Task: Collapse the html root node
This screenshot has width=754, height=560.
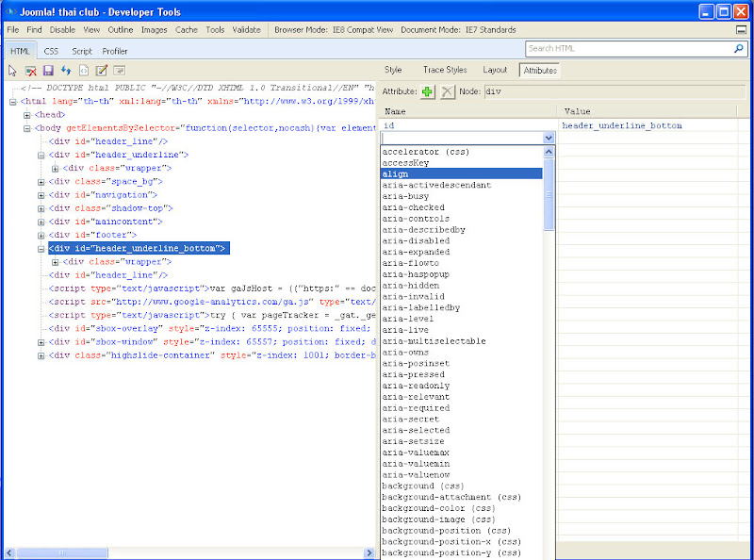Action: pyautogui.click(x=13, y=102)
